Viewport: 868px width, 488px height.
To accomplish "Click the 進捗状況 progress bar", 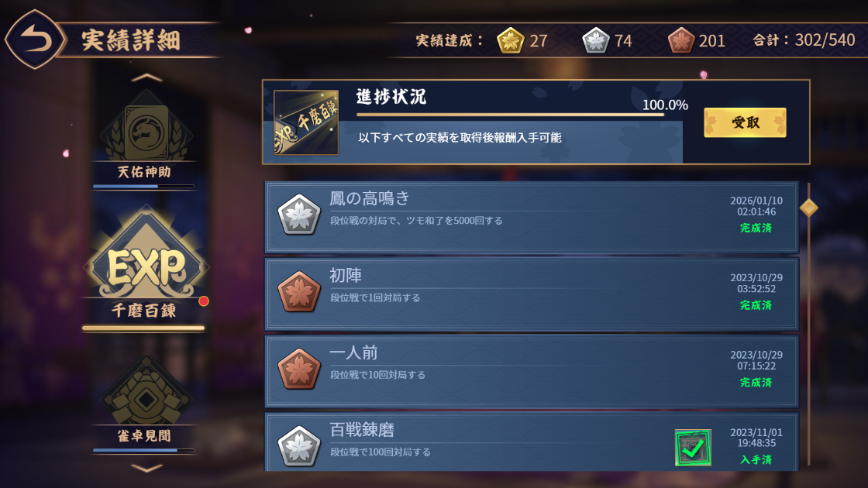I will (511, 115).
